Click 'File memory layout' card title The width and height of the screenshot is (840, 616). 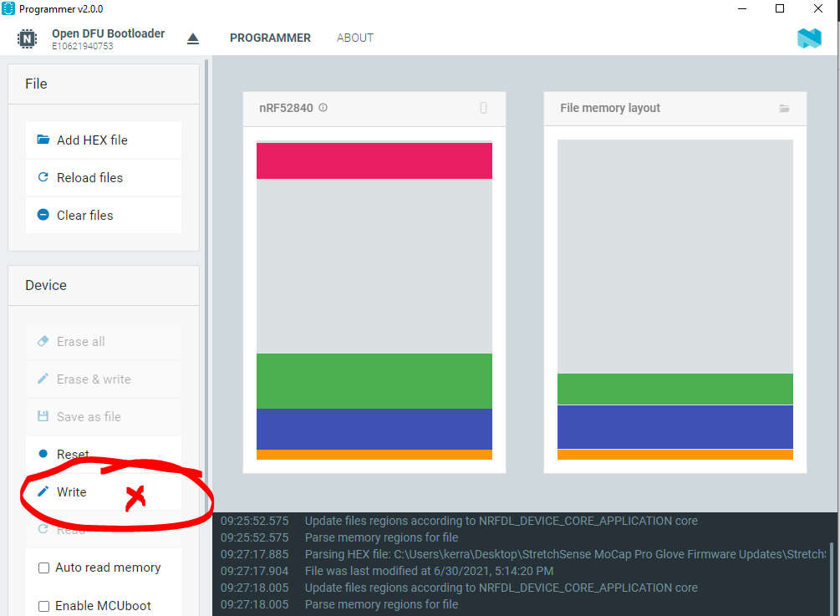[x=610, y=108]
